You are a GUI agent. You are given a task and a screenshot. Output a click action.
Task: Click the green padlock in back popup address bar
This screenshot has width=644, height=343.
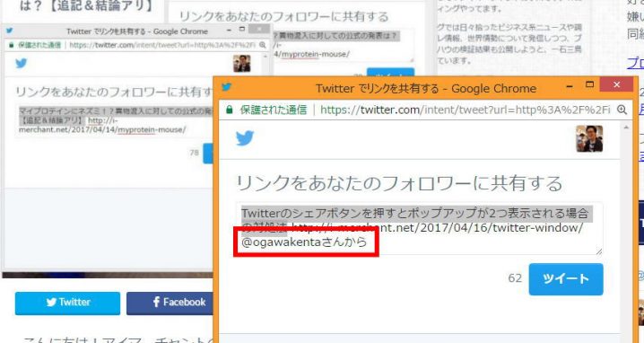coord(11,45)
